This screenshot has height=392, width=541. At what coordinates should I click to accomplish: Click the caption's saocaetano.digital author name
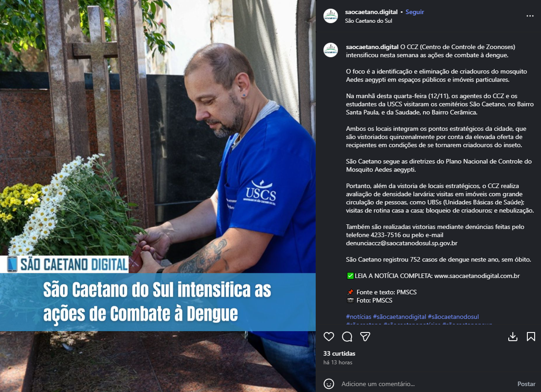pos(372,47)
